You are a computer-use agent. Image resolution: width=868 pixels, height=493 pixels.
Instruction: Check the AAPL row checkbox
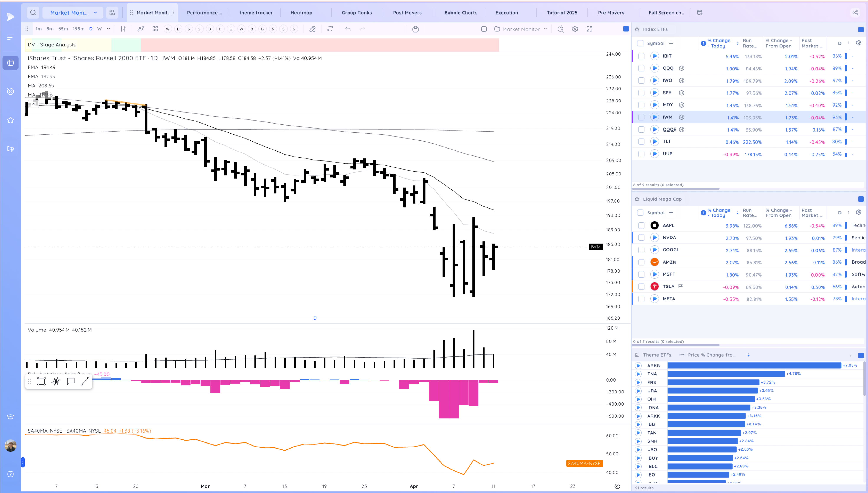641,225
